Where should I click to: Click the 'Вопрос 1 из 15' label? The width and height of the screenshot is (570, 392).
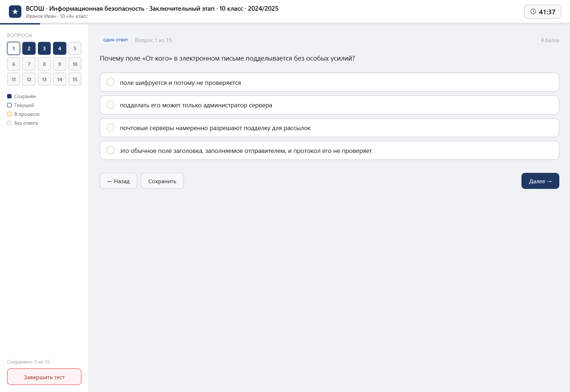(153, 40)
